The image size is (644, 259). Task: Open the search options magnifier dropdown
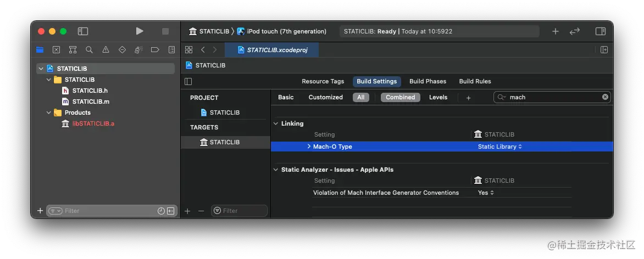click(502, 97)
